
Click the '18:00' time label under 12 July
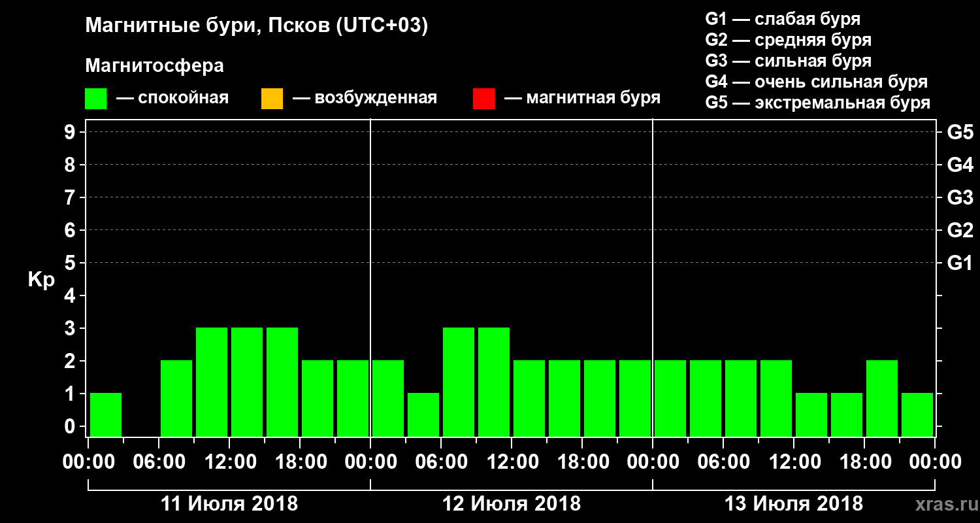(583, 462)
